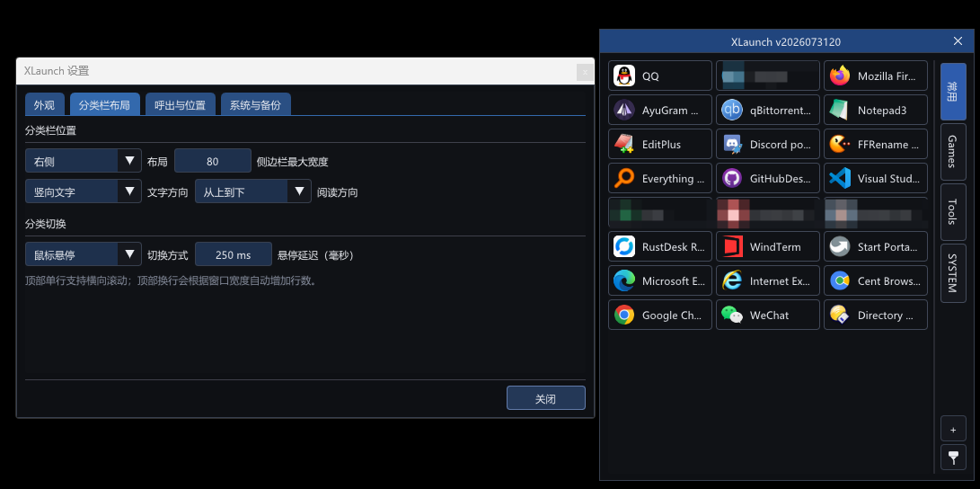Viewport: 980px width, 489px height.
Task: Switch to Games category tab
Action: pos(953,151)
